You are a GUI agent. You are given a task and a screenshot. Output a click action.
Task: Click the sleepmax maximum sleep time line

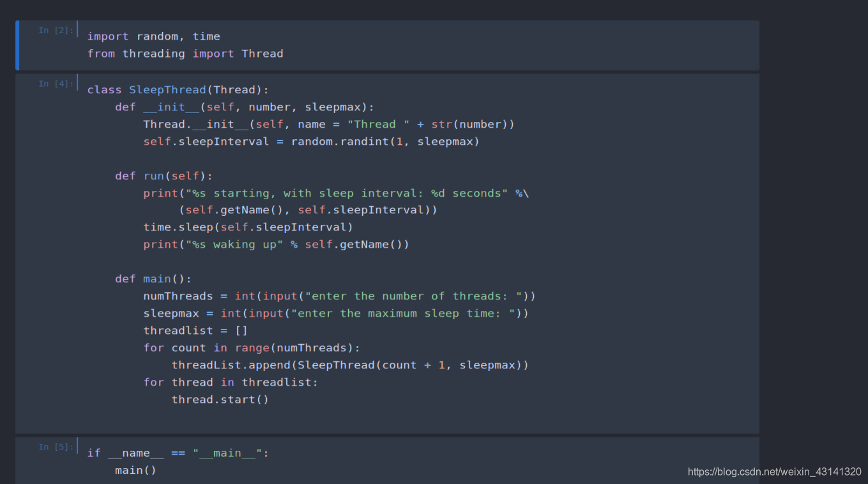coord(336,314)
